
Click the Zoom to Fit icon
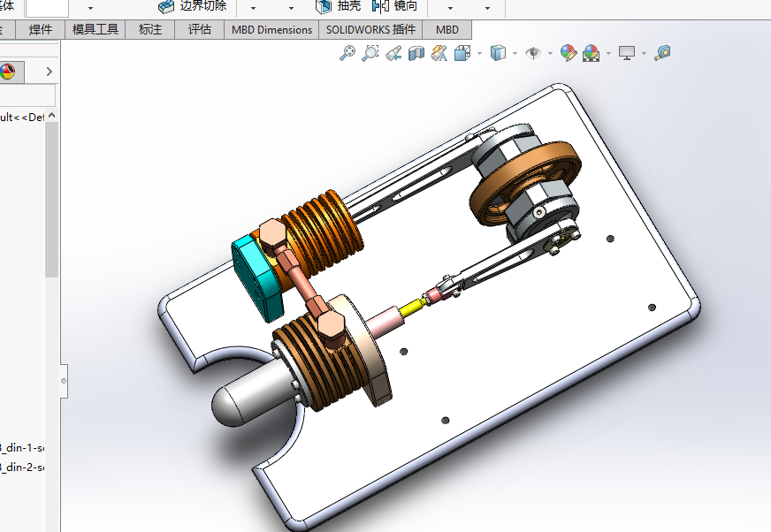point(347,53)
